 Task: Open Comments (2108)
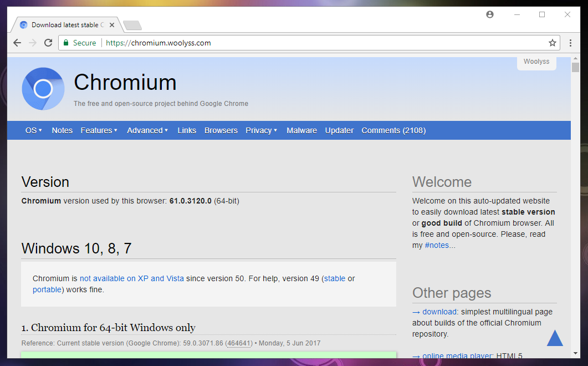[393, 130]
